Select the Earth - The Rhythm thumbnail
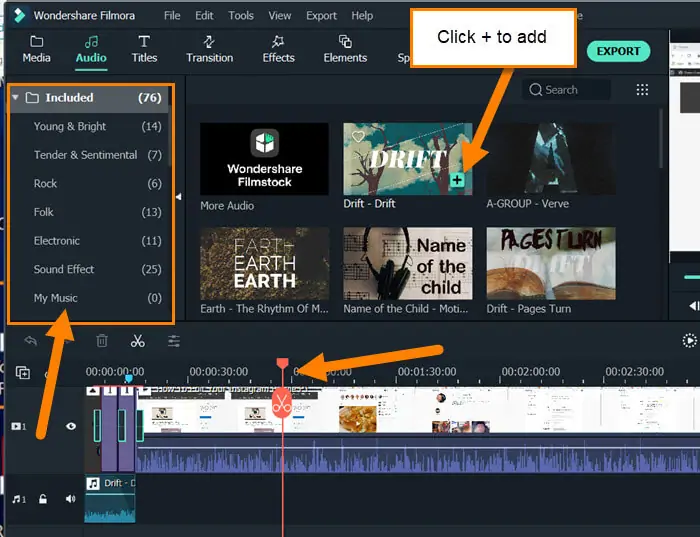700x537 pixels. tap(264, 263)
